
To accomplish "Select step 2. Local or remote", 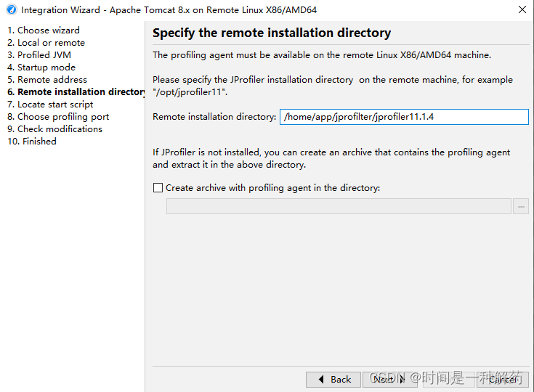I will [x=46, y=43].
